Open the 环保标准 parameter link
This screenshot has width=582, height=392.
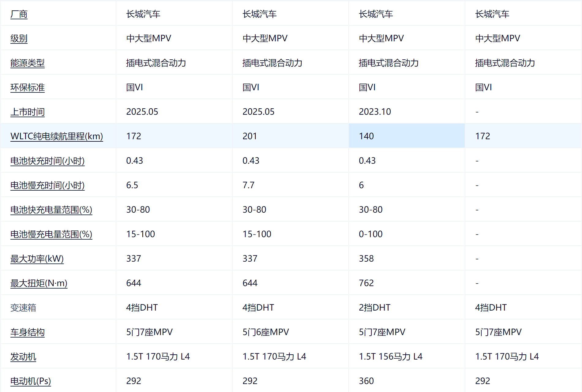28,88
